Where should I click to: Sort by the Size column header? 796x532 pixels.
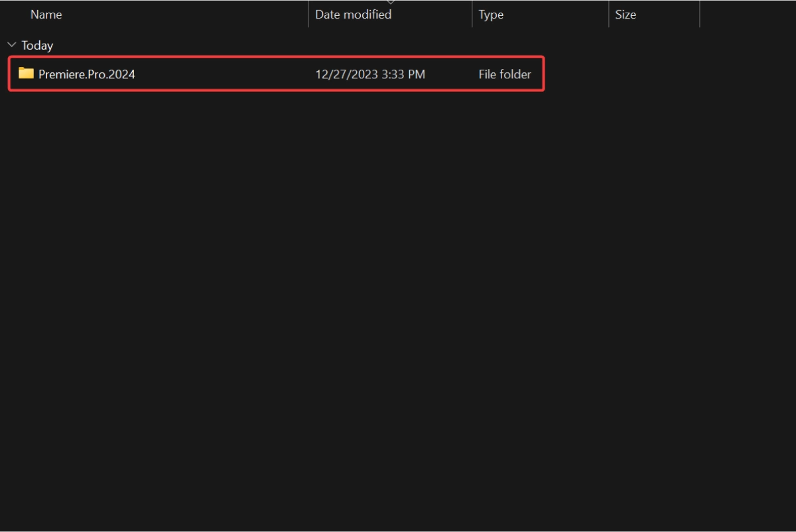[625, 15]
